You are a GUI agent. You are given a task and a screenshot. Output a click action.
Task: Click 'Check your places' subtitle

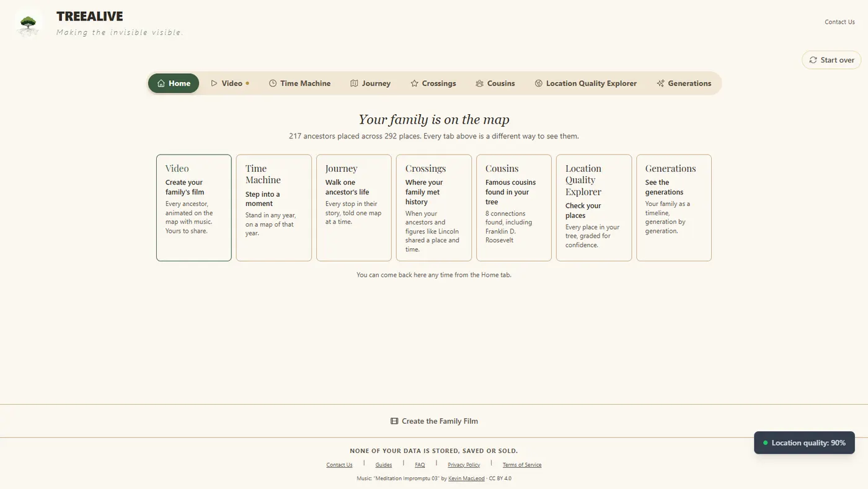coord(583,210)
